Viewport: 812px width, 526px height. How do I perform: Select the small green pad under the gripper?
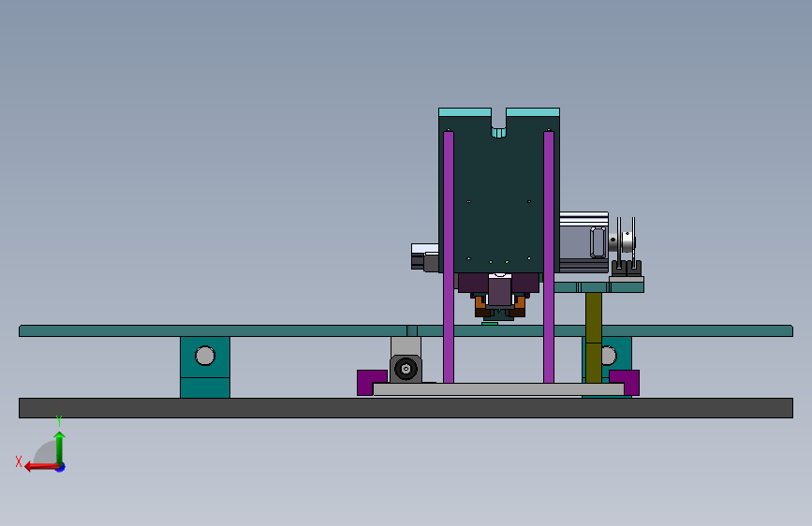point(490,324)
